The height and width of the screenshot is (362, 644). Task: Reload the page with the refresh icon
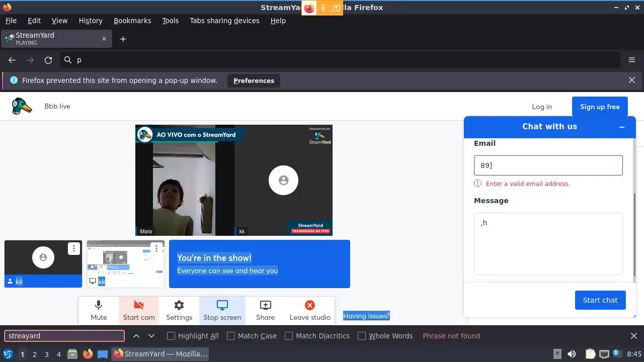coord(48,60)
